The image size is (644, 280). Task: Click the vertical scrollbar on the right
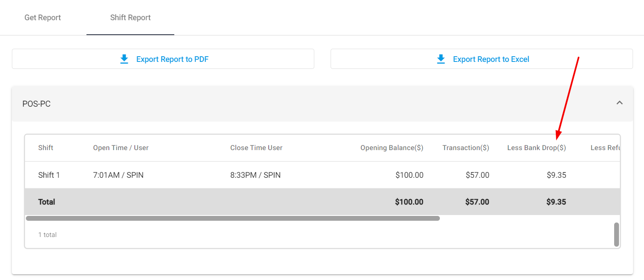(x=617, y=233)
